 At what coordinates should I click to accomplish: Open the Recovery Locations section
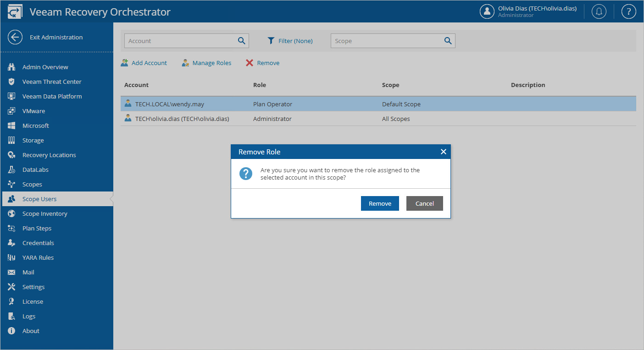coord(49,155)
